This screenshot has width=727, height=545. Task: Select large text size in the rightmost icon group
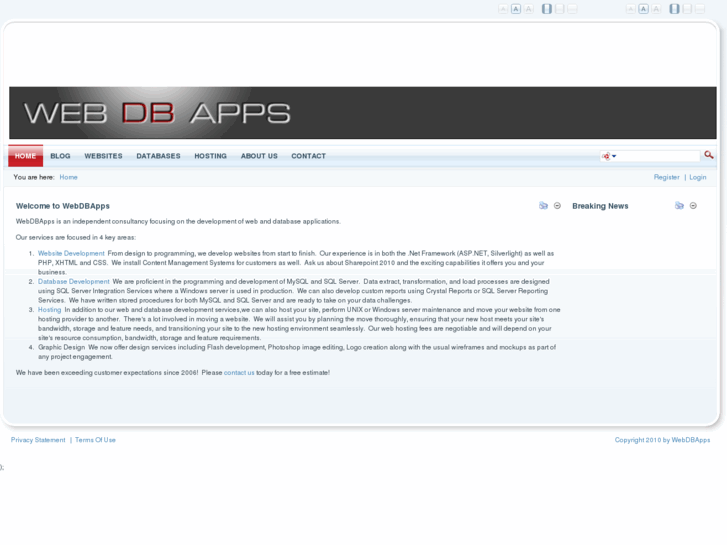point(656,9)
